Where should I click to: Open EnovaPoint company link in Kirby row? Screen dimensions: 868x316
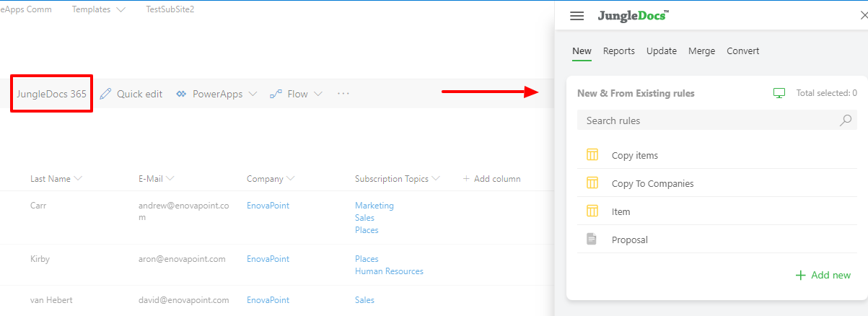click(x=268, y=259)
